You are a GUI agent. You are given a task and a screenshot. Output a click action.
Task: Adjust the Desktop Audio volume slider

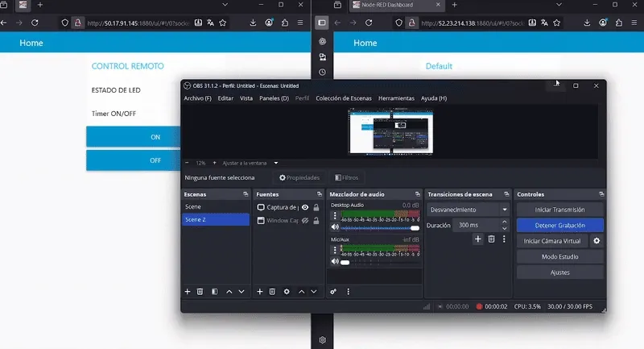click(x=380, y=228)
